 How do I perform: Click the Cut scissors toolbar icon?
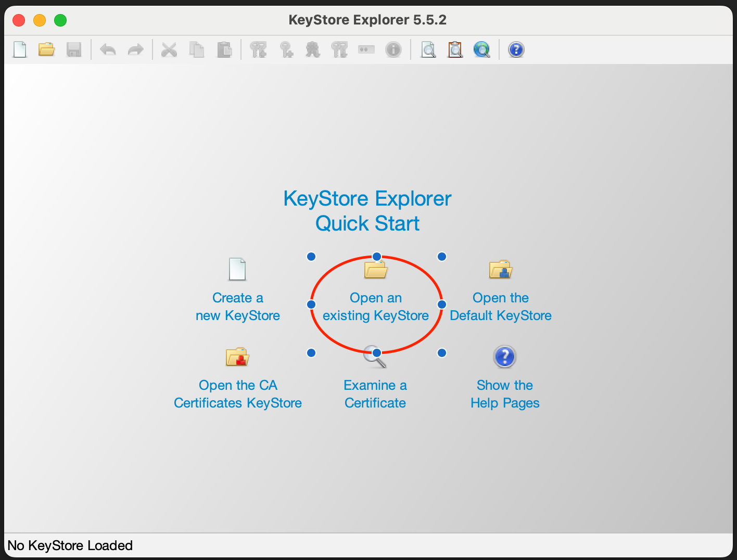click(x=169, y=50)
